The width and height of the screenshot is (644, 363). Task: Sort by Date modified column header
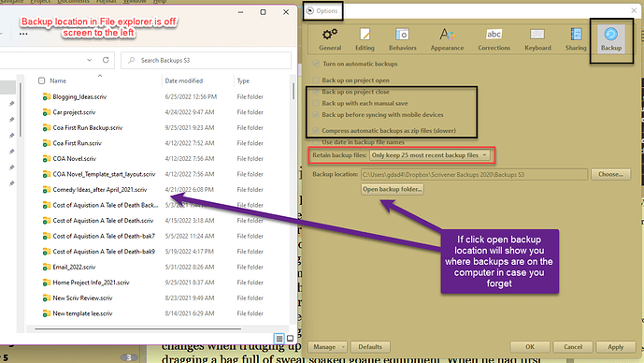point(184,81)
